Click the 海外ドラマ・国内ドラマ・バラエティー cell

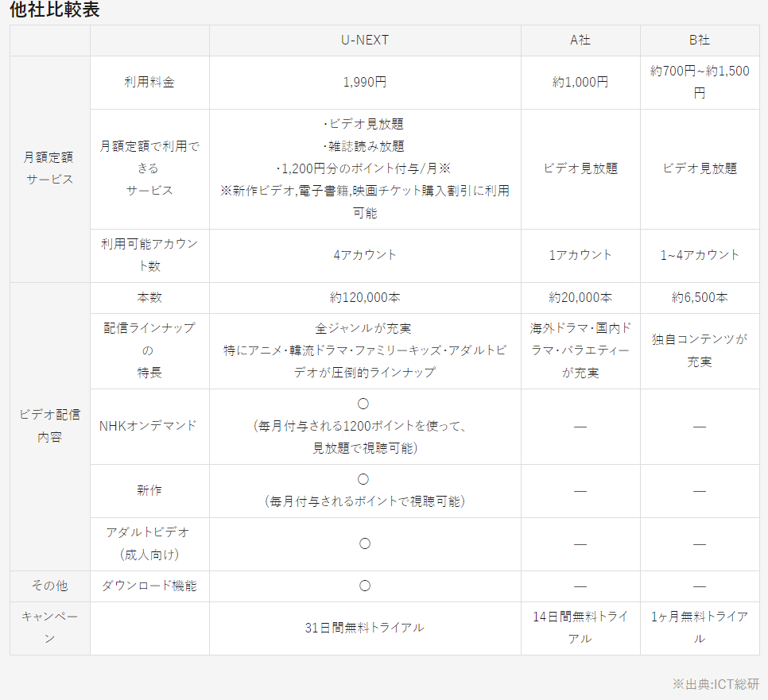(580, 351)
